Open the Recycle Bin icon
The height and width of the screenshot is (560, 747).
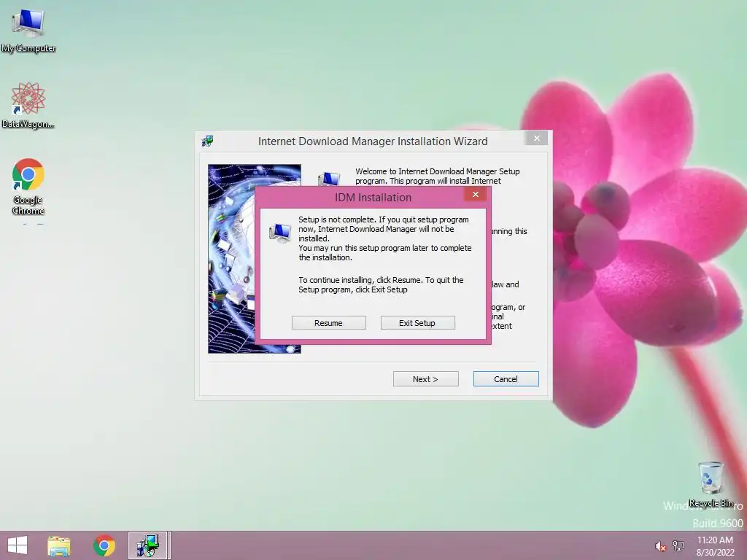711,484
